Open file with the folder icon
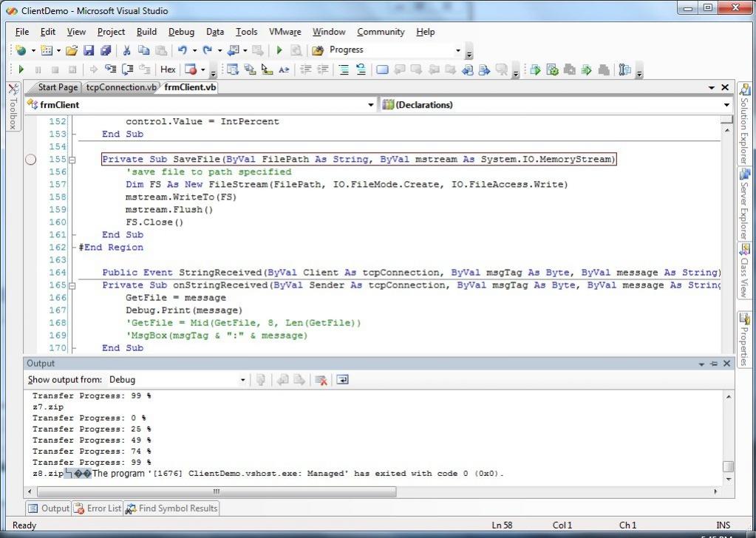Image resolution: width=756 pixels, height=538 pixels. (x=72, y=50)
